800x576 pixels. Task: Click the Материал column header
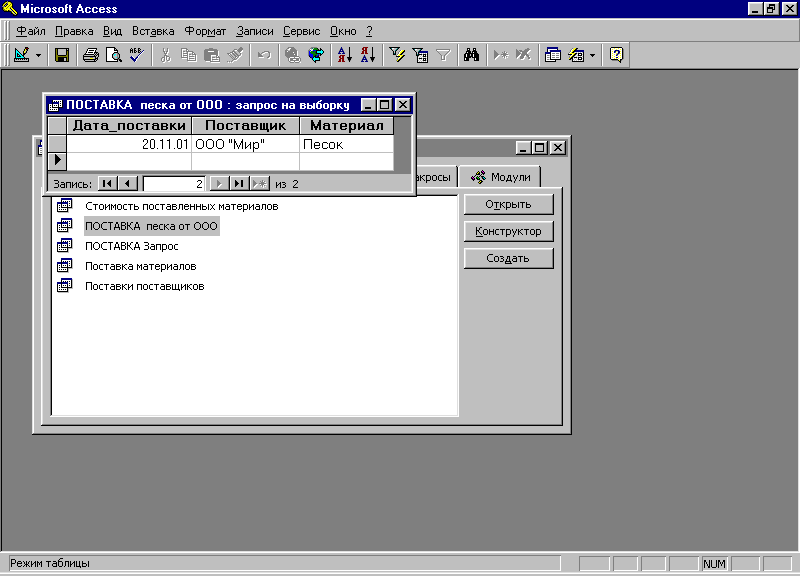(x=346, y=126)
